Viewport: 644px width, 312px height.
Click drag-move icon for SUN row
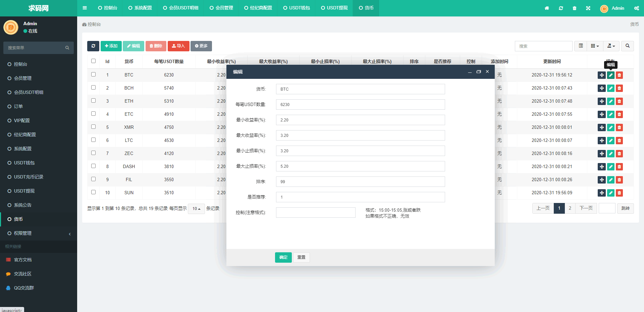(x=602, y=193)
